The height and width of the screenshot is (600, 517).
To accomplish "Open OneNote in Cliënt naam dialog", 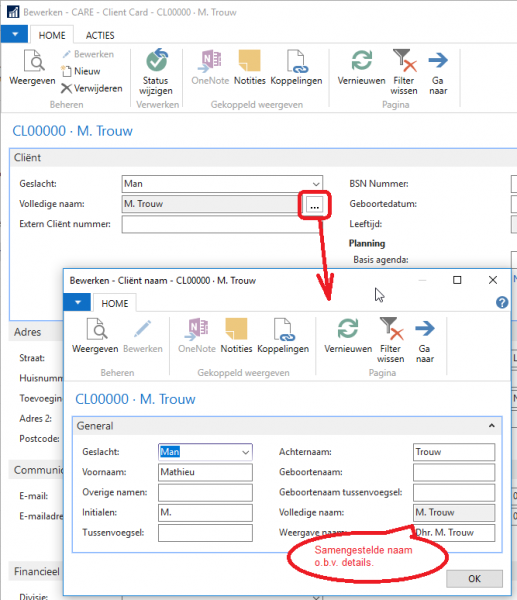I will 197,335.
